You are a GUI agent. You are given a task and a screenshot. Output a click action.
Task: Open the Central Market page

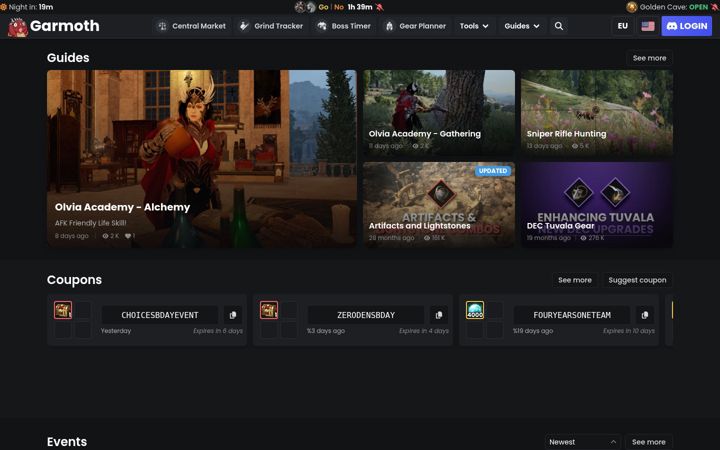pyautogui.click(x=192, y=26)
